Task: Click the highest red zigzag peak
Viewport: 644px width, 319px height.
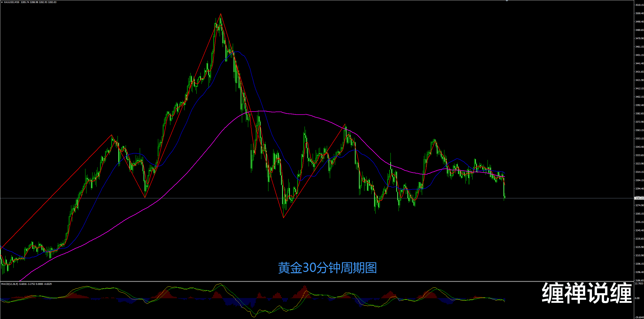Action: (x=221, y=14)
